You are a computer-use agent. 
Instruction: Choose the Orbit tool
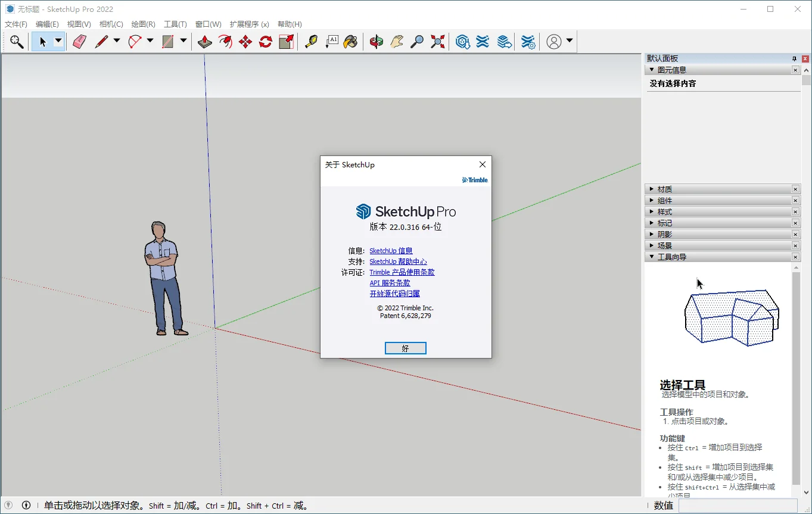coord(376,41)
